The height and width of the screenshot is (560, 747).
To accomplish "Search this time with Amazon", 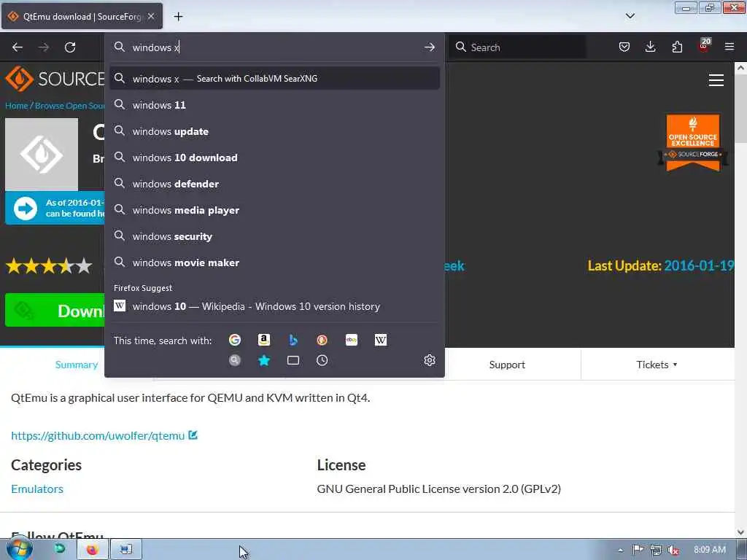I will point(264,340).
